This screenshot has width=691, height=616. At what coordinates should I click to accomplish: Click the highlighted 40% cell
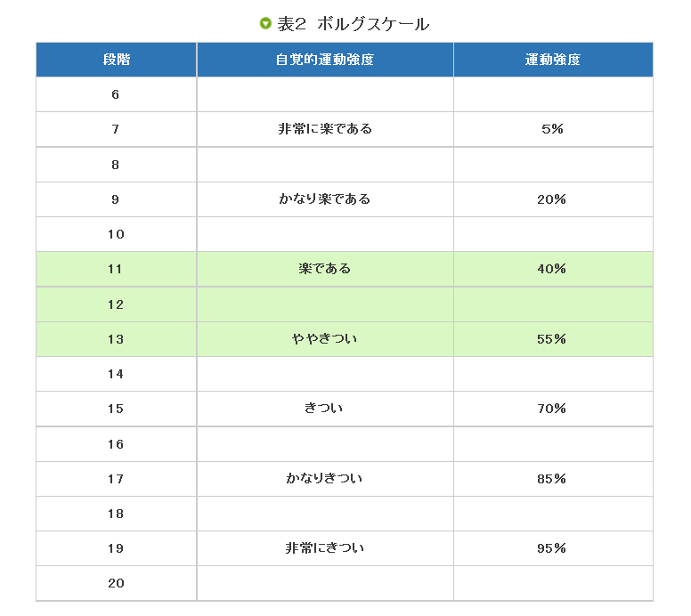click(x=553, y=269)
